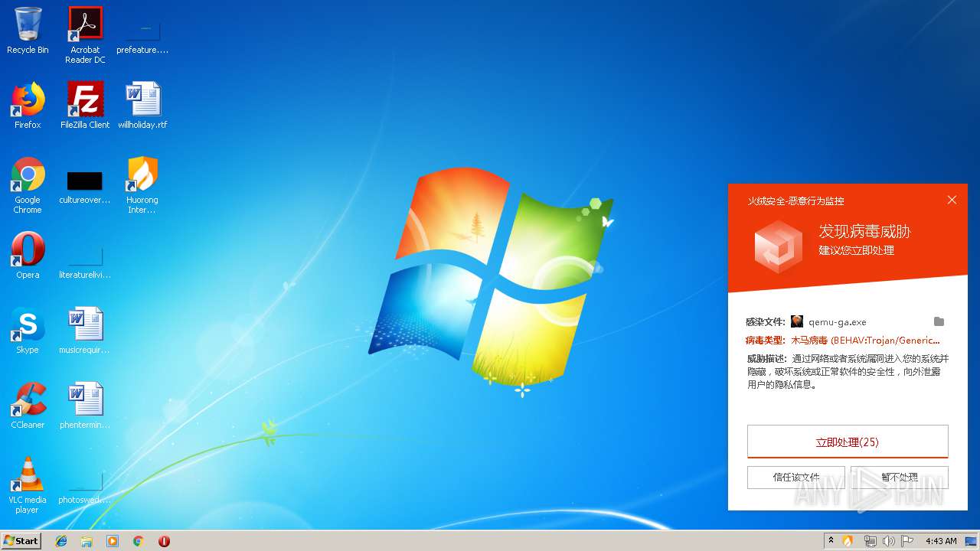
Task: Select the cultureover black thumbnail file
Action: pyautogui.click(x=85, y=185)
